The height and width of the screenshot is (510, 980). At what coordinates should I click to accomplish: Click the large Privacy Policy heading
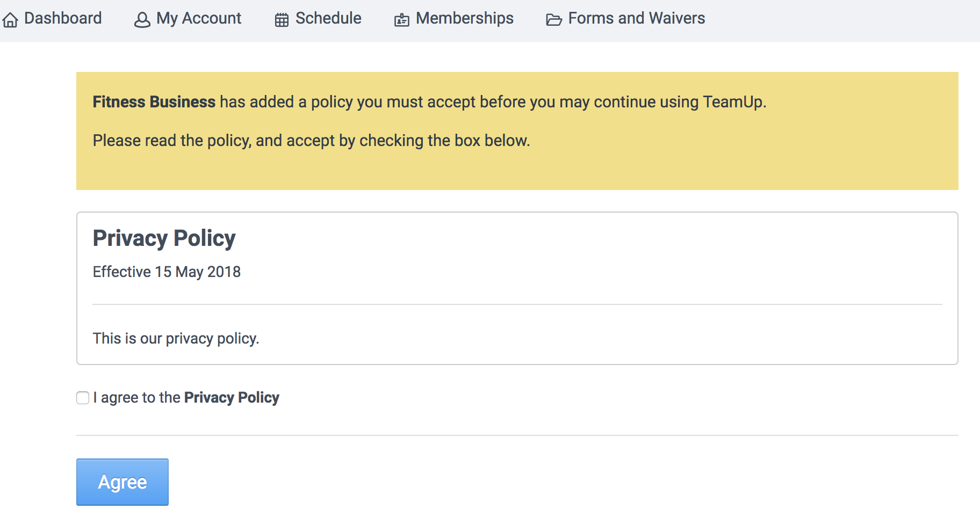[164, 238]
